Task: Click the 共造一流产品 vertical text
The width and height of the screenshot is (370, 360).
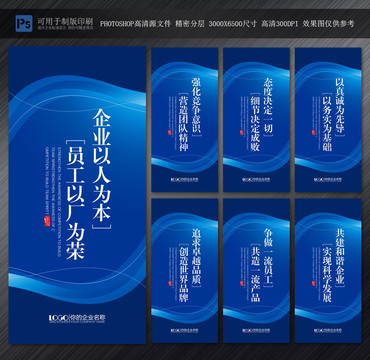Action: (255, 274)
